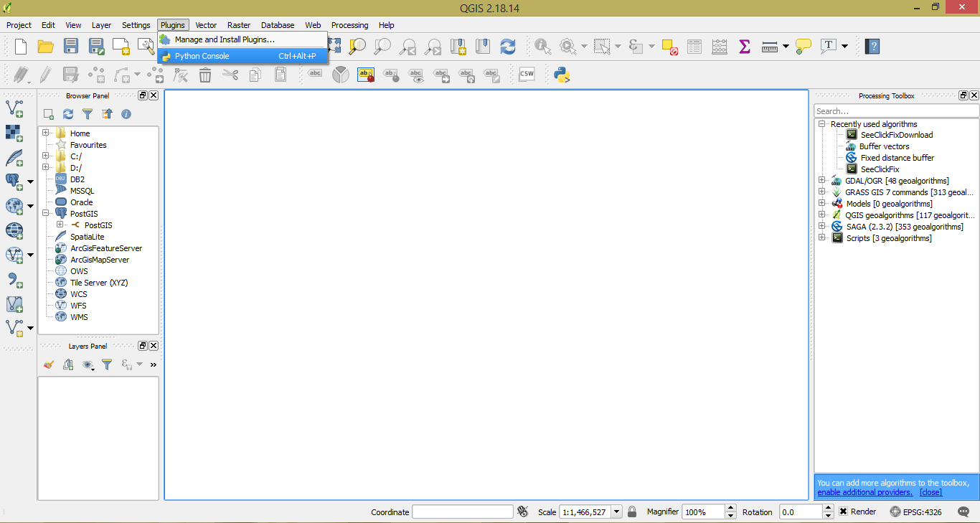Click the Refresh map icon
The height and width of the screenshot is (523, 980).
click(508, 47)
